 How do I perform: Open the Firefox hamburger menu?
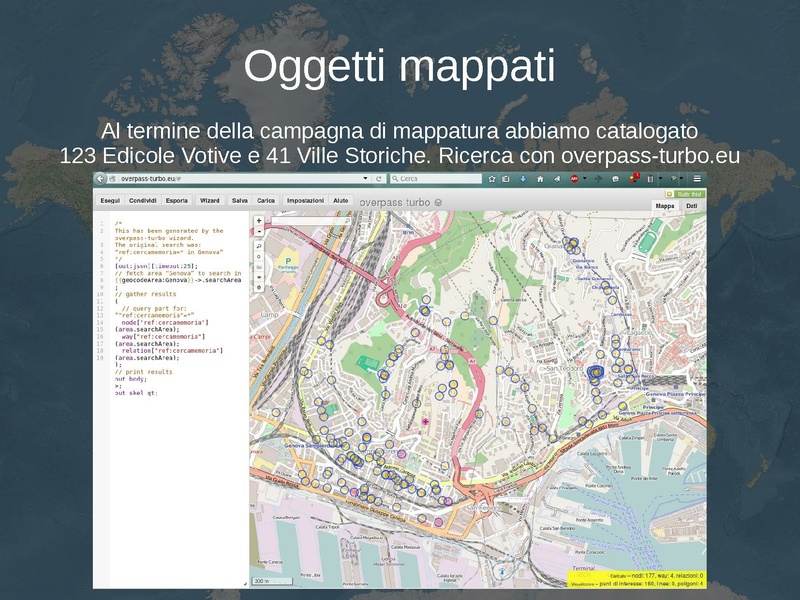click(696, 180)
